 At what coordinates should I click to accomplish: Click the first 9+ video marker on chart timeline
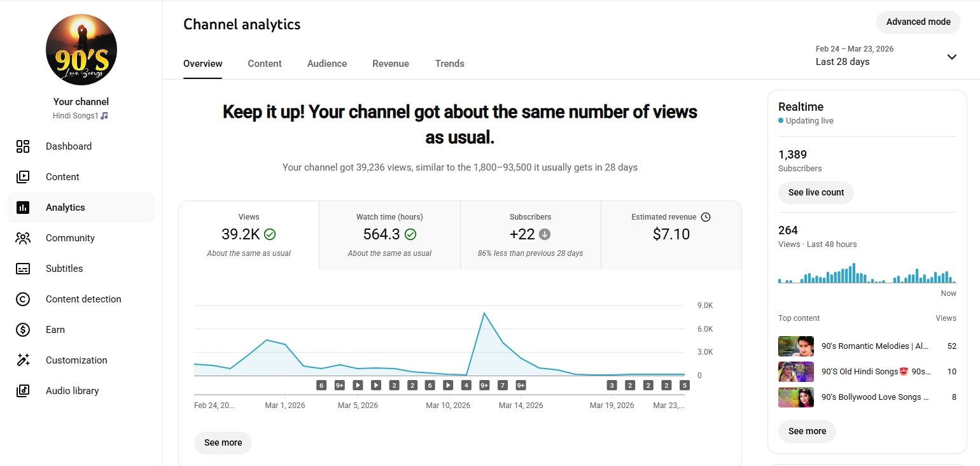click(x=340, y=385)
